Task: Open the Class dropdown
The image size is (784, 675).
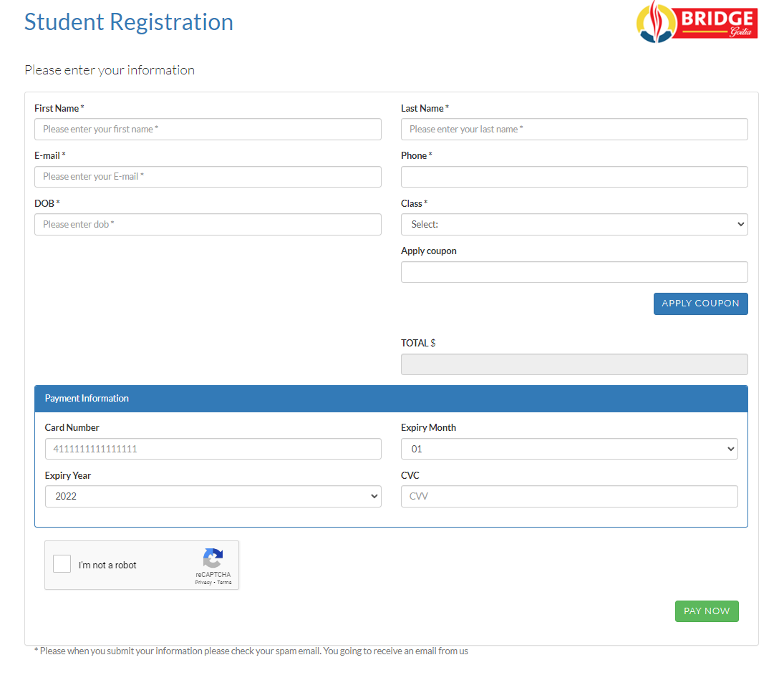Action: [574, 225]
